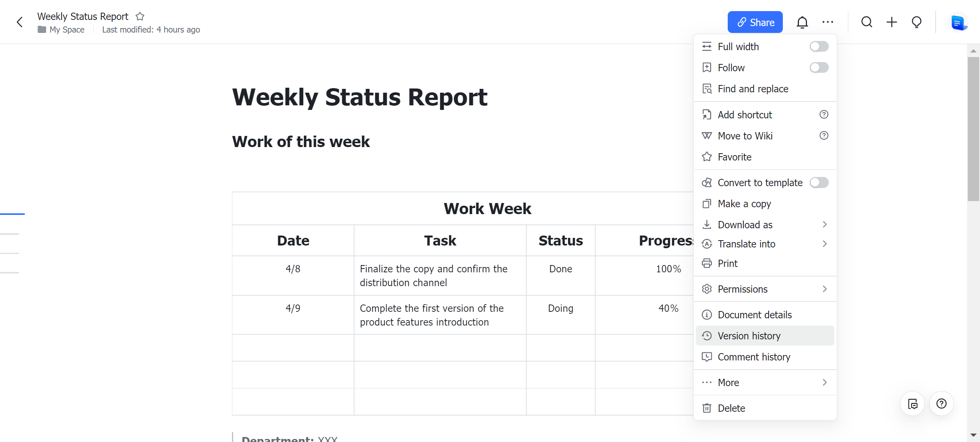The height and width of the screenshot is (442, 980).
Task: Open the create new document plus icon
Action: point(891,22)
